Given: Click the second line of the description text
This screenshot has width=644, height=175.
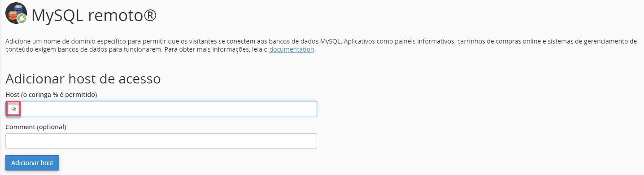Looking at the screenshot, I should [161, 49].
